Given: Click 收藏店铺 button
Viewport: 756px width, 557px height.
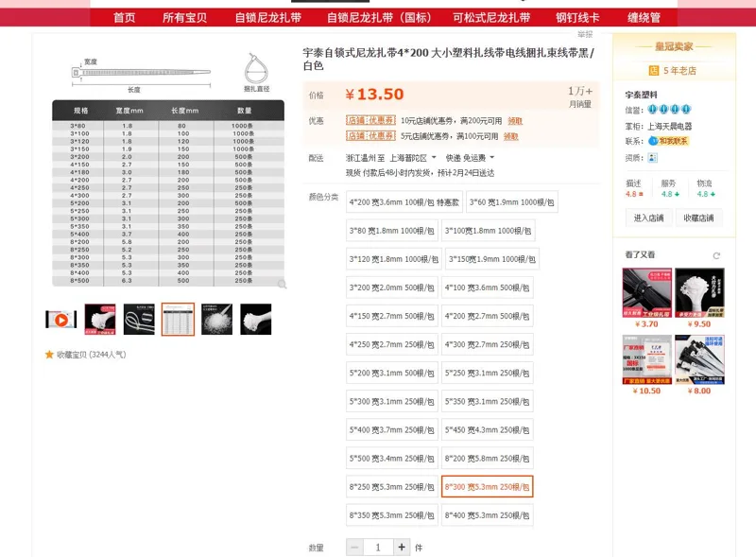Looking at the screenshot, I should coord(698,218).
